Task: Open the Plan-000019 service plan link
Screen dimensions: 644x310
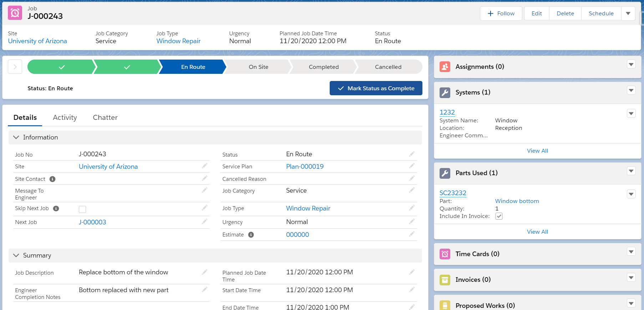Action: (x=305, y=167)
